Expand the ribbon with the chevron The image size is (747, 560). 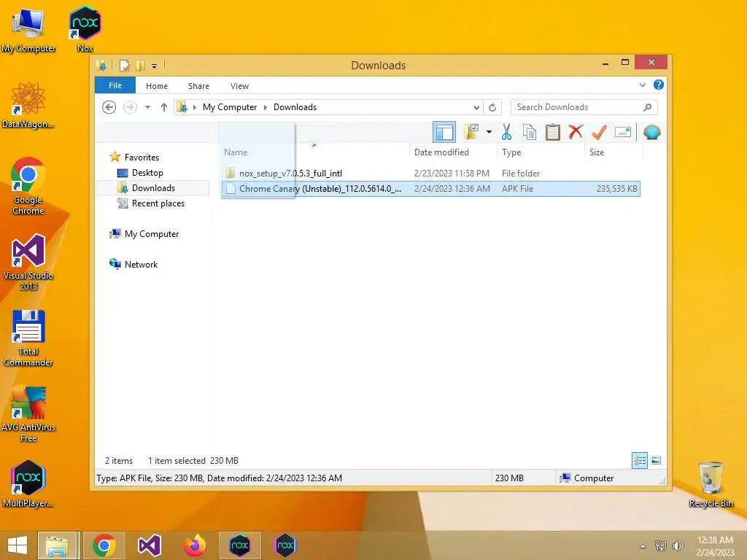coord(642,85)
